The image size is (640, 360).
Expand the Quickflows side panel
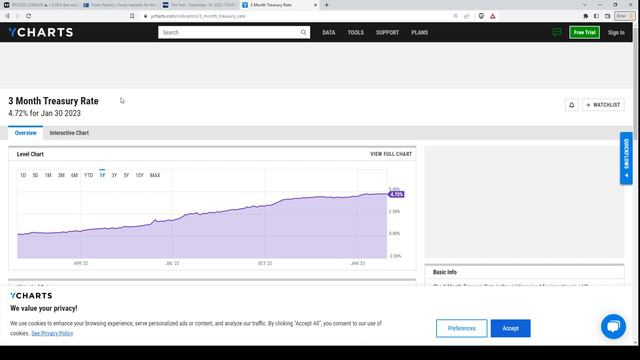(626, 158)
